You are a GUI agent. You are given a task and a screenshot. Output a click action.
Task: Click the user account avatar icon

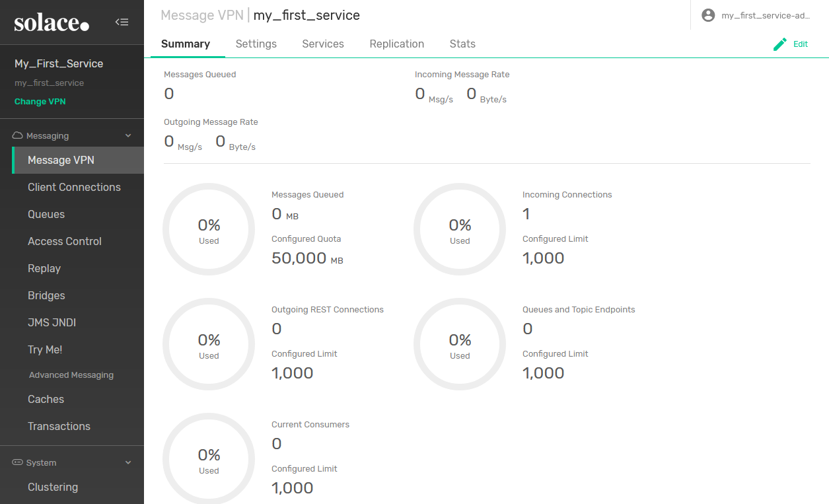(x=708, y=15)
